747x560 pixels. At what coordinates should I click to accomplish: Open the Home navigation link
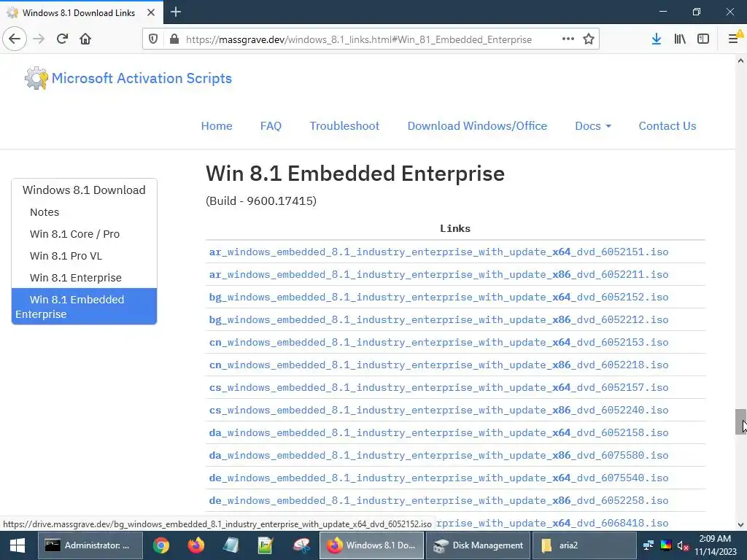tap(217, 125)
